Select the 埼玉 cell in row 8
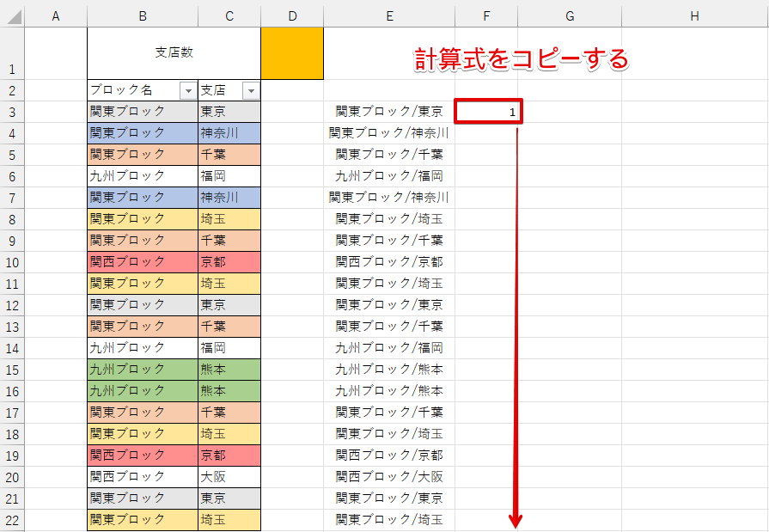 229,219
